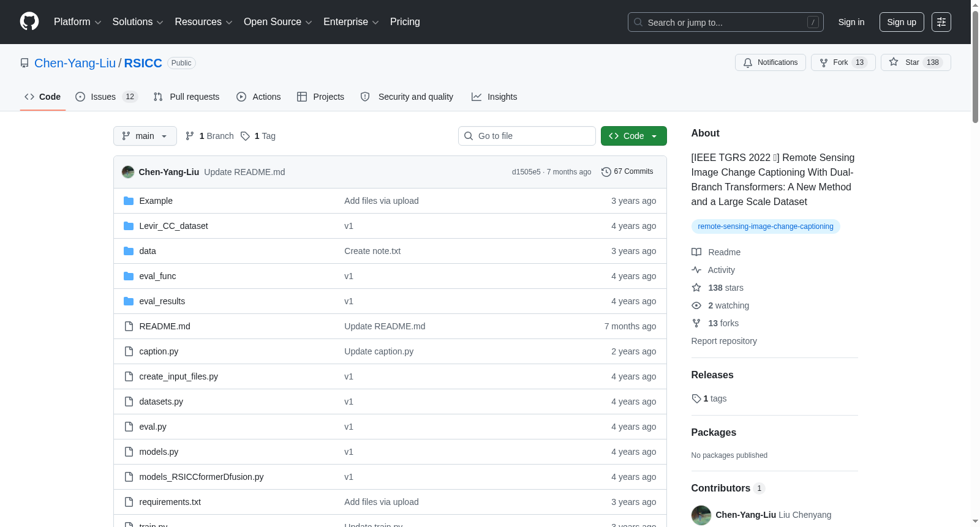Click the book icon next to Readme
Viewport: 980px width, 527px height.
click(x=696, y=252)
